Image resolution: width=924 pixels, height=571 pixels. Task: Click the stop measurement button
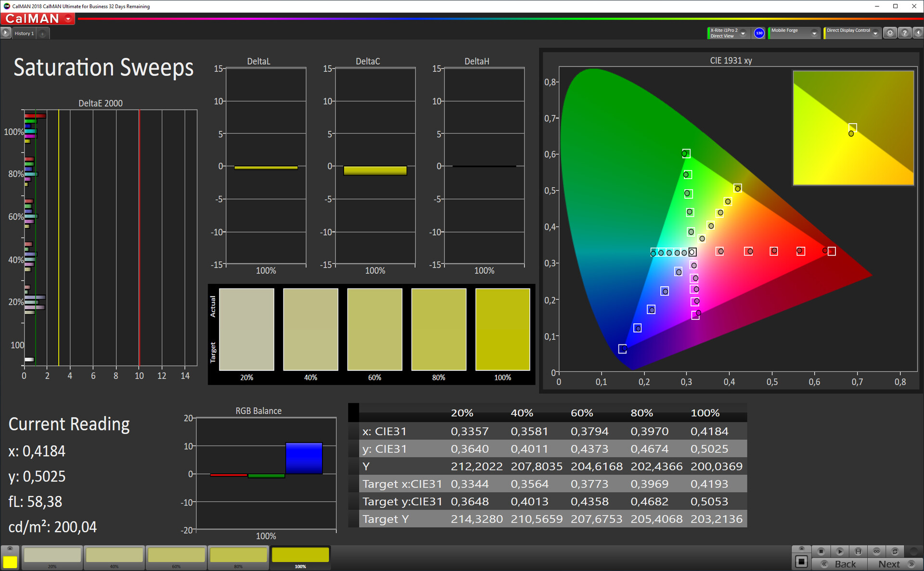821,551
